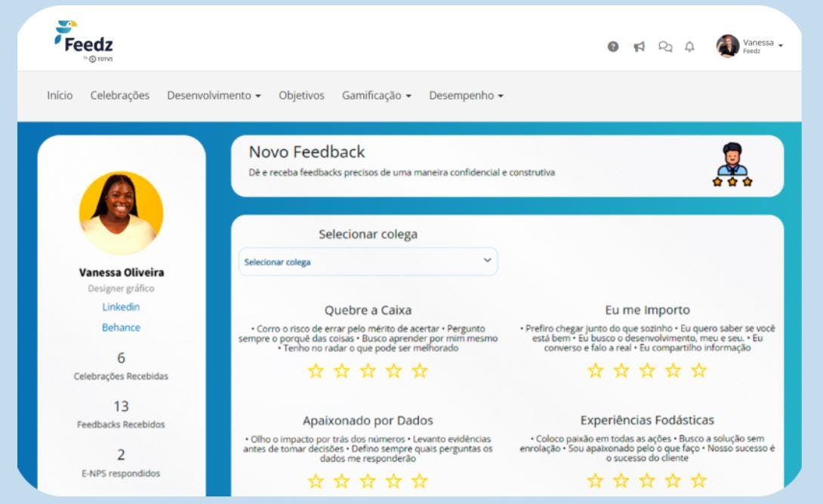Rate one star under Quebre a Caixa
This screenshot has height=504, width=823.
click(x=317, y=372)
